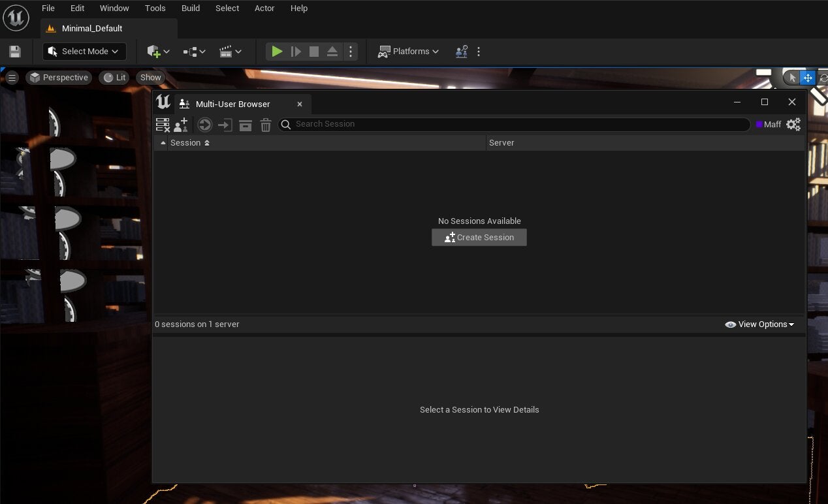
Task: Click the server list shutdown icon
Action: click(163, 125)
